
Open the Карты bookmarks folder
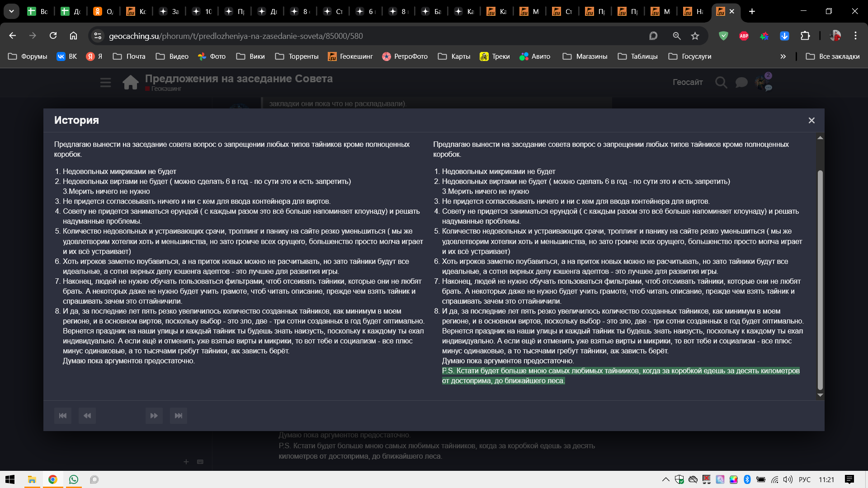454,56
